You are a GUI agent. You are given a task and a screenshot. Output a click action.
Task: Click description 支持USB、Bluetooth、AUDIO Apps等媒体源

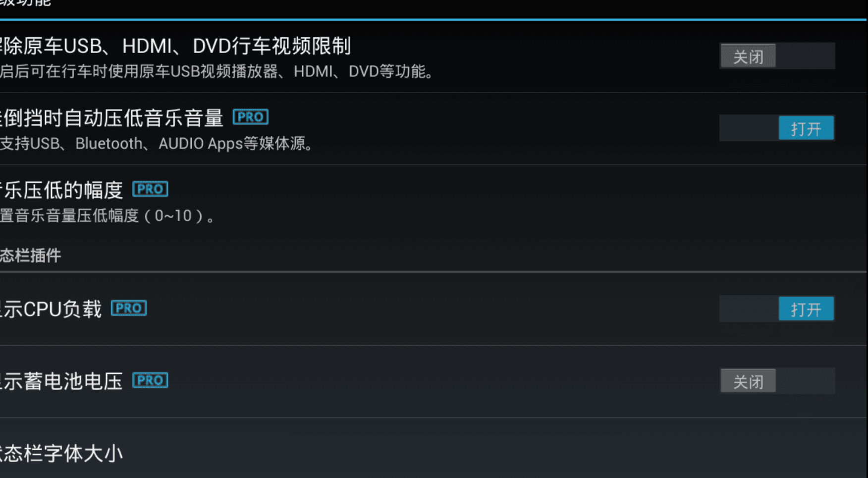click(156, 144)
